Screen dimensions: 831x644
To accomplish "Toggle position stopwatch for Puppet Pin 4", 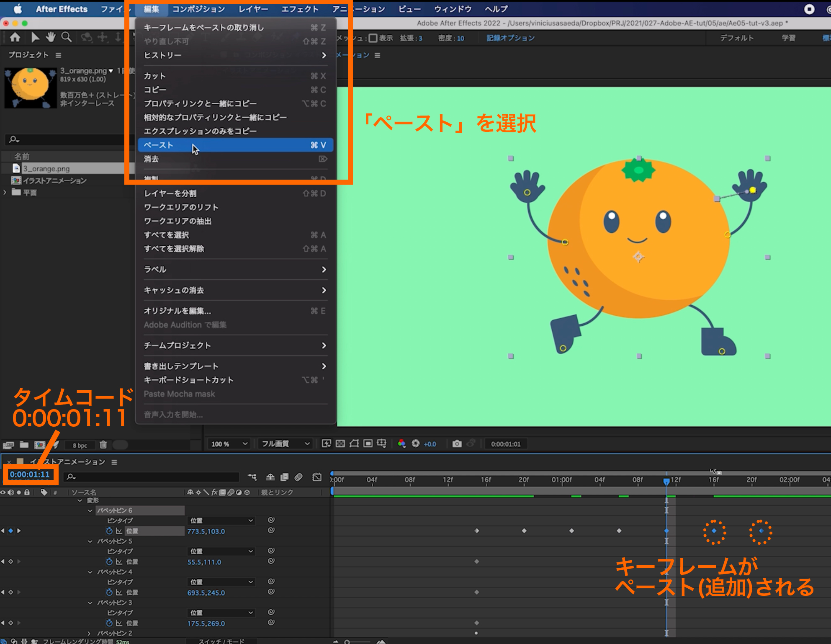I will (109, 592).
